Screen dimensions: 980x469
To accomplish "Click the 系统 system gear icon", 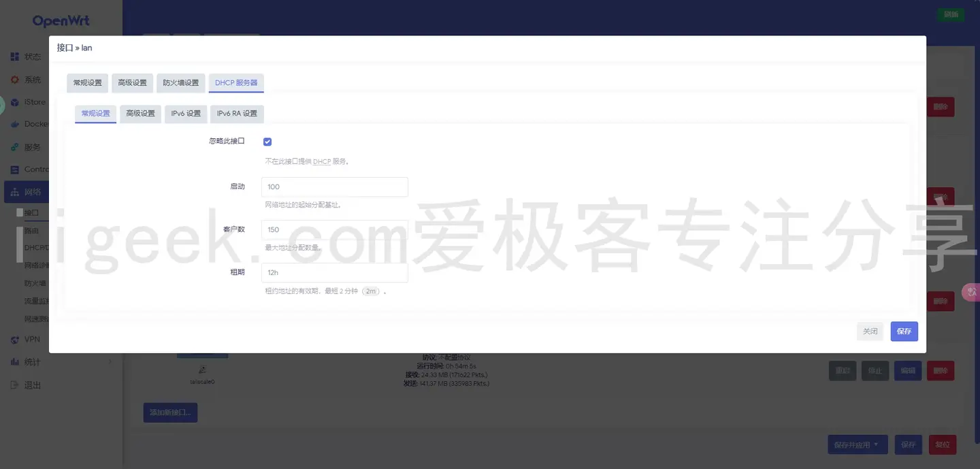I will coord(15,79).
